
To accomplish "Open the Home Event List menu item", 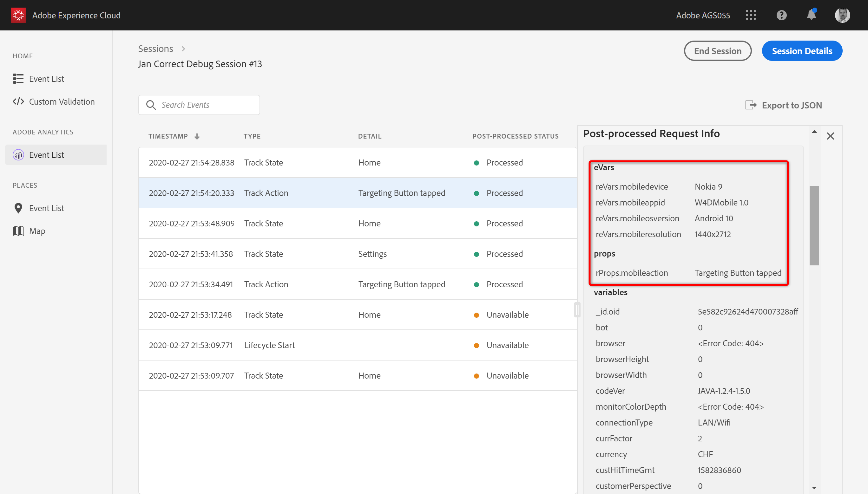I will click(x=46, y=79).
